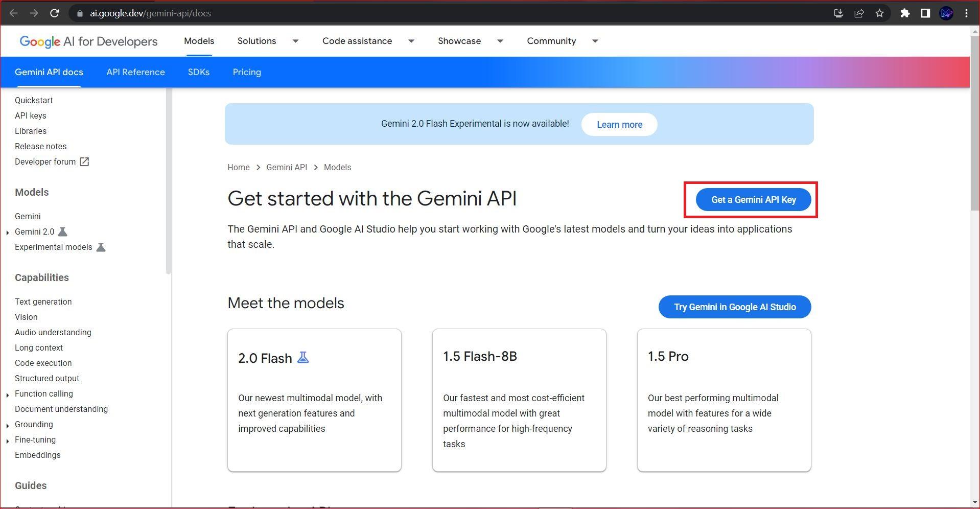Open the Showcase navigation item
The image size is (980, 509).
(459, 41)
